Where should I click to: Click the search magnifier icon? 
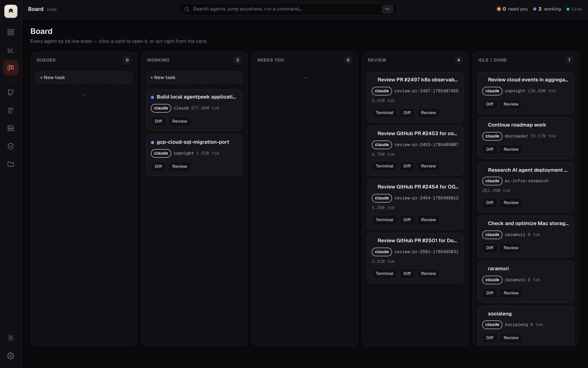187,9
